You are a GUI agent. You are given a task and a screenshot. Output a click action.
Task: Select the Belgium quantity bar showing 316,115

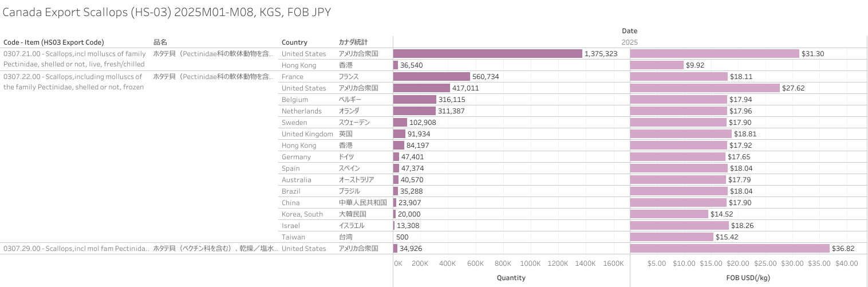(x=415, y=100)
